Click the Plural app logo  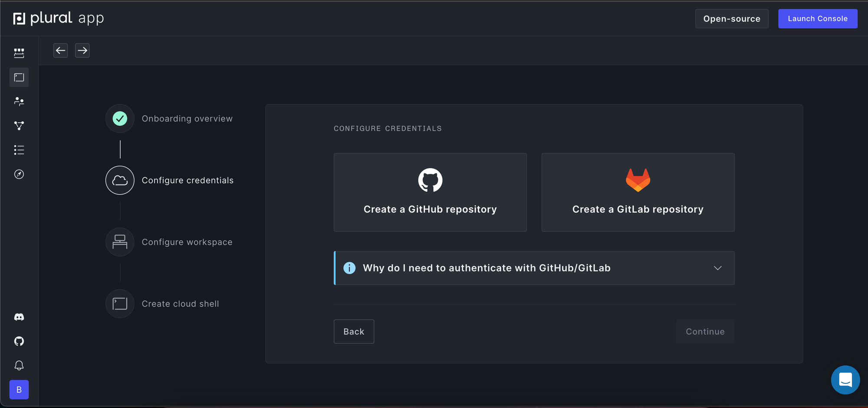pyautogui.click(x=59, y=18)
